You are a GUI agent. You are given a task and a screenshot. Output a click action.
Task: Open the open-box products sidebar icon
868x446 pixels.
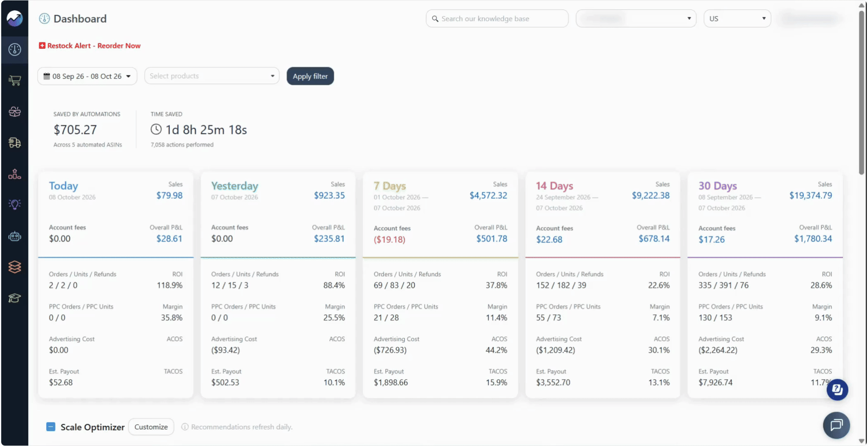pos(14,111)
